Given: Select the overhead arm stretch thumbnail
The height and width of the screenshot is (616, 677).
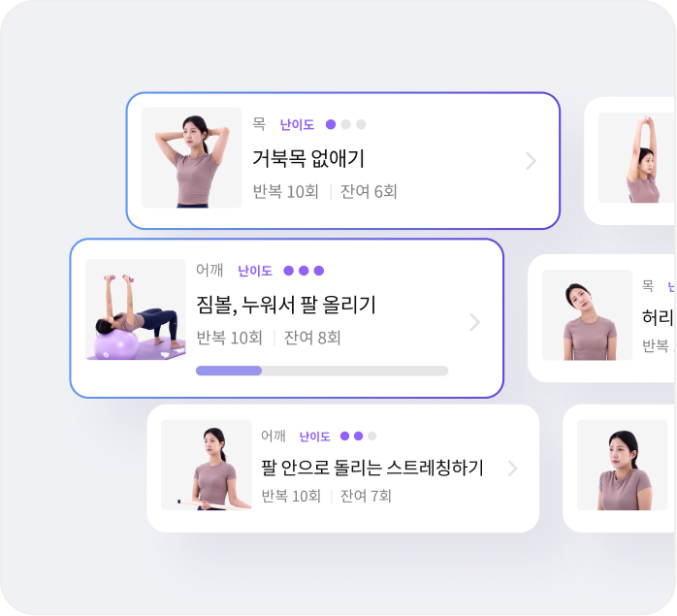Looking at the screenshot, I should click(x=637, y=158).
